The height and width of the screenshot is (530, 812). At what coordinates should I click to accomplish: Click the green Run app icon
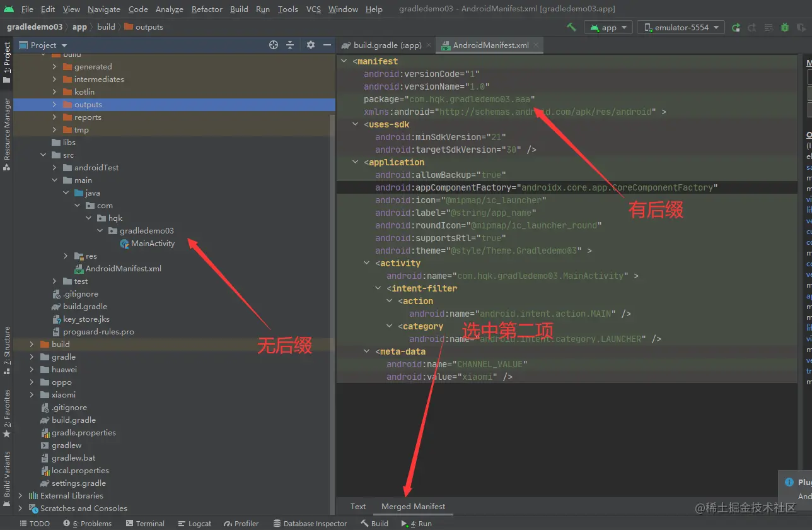tap(736, 27)
